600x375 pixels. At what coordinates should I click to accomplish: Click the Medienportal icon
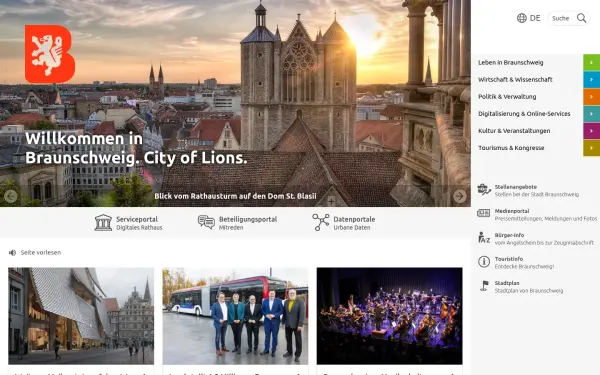[x=484, y=213]
